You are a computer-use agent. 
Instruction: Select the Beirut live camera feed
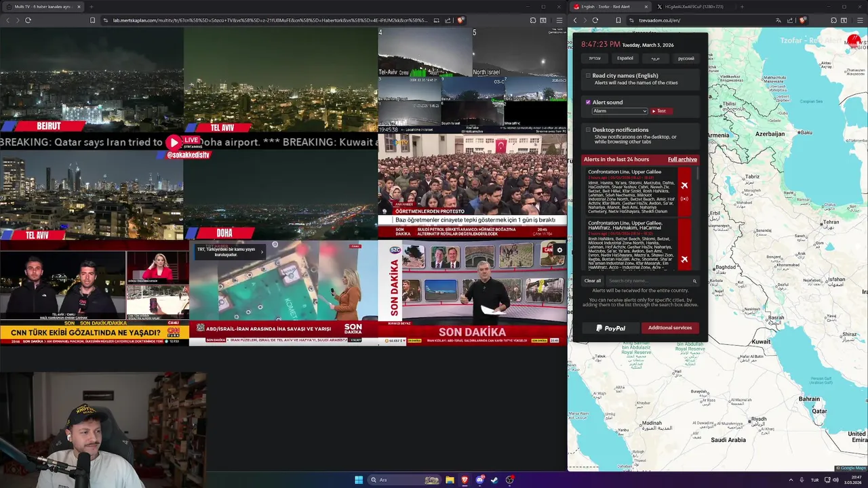(x=92, y=80)
